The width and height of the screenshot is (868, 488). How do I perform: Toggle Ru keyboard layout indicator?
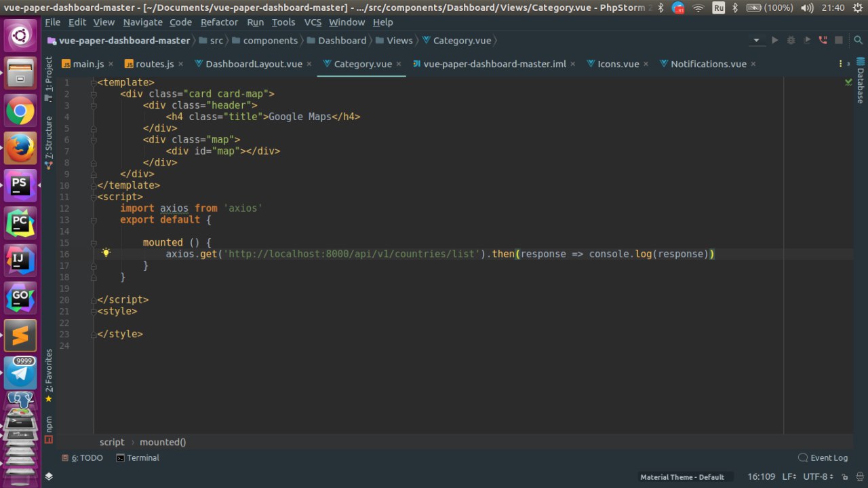718,7
